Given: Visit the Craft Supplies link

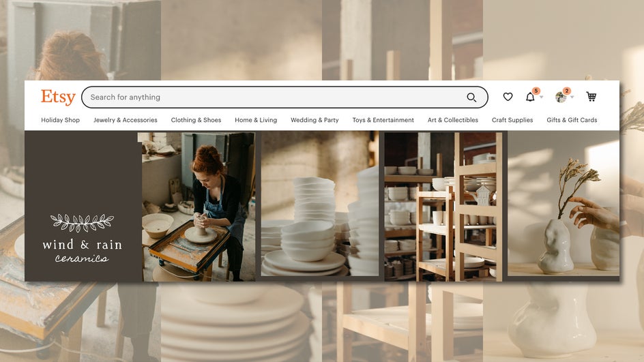Looking at the screenshot, I should [512, 120].
